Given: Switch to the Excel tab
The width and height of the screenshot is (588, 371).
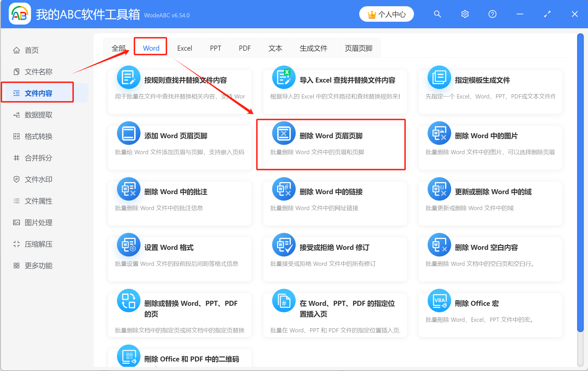Looking at the screenshot, I should coord(185,48).
